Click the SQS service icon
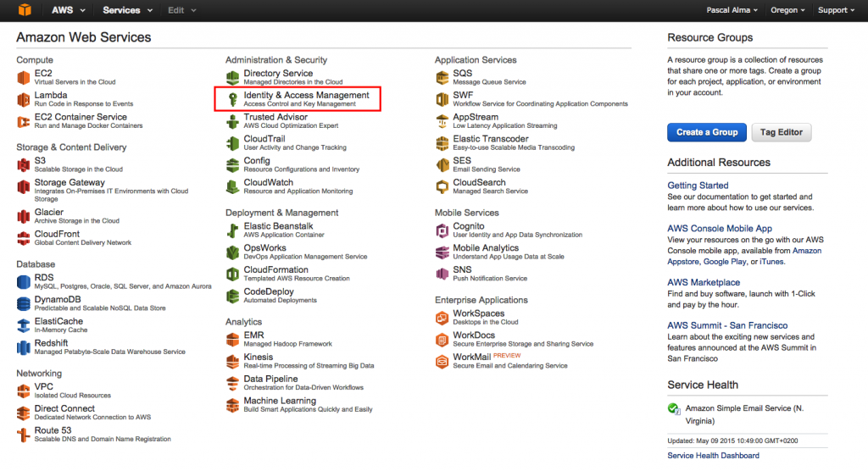 [442, 77]
